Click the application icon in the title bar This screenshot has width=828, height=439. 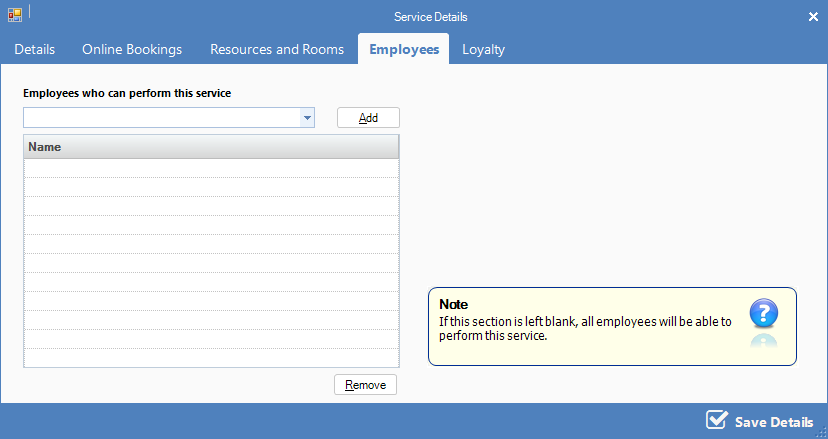click(15, 16)
